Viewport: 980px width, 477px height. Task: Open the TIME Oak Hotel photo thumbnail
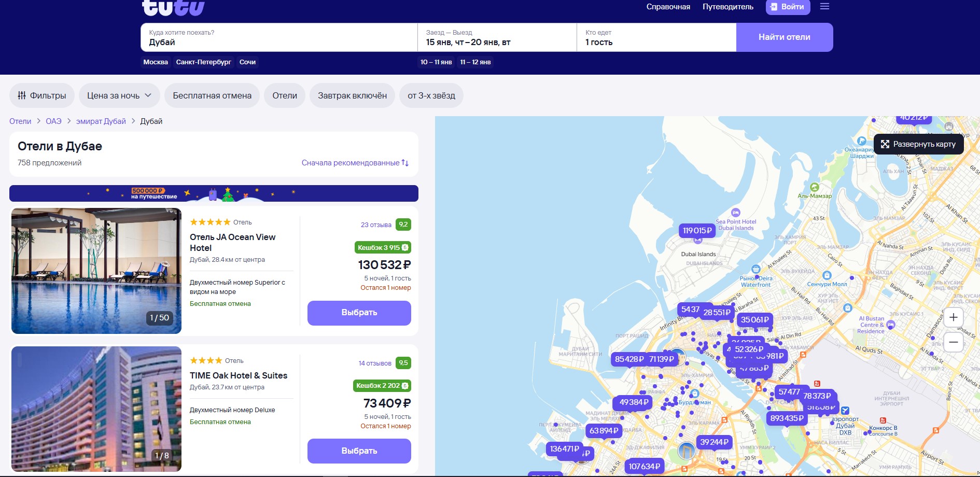[x=96, y=409]
